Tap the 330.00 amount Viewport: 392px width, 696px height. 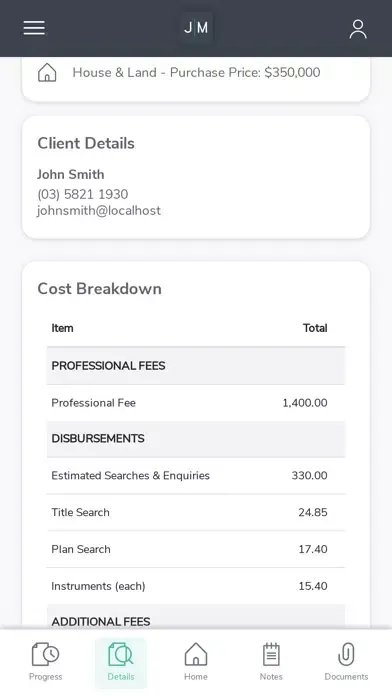(x=309, y=475)
